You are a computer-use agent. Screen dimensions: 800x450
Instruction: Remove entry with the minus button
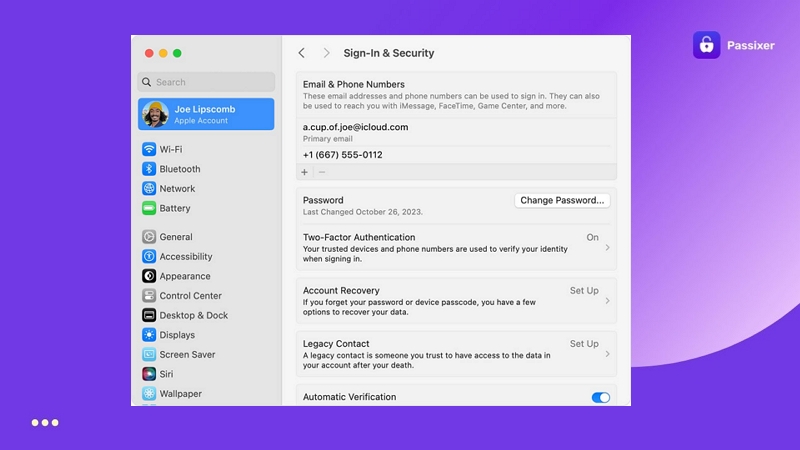coord(322,172)
